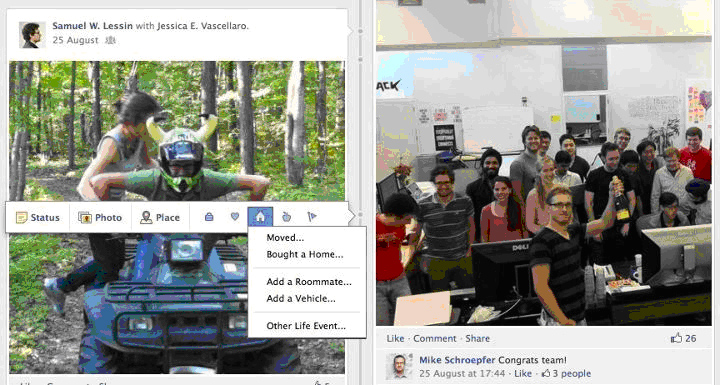This screenshot has width=720, height=385.
Task: View the audience icon beside 25 August
Action: point(110,40)
